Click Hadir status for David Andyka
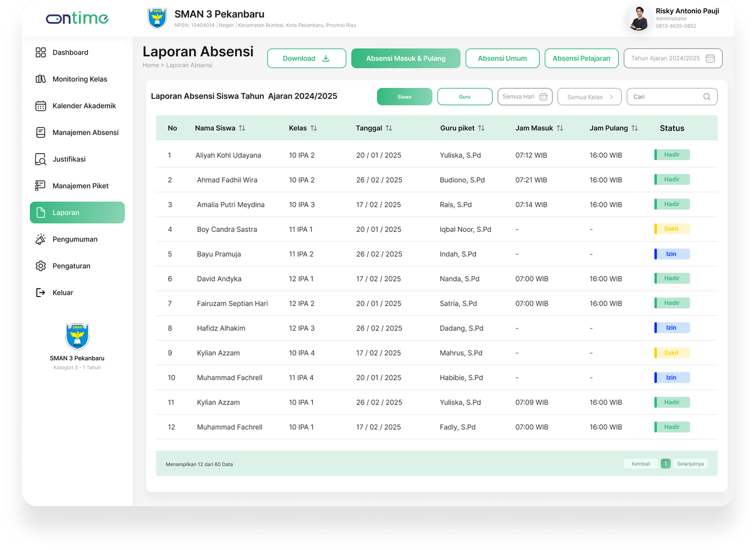 672,278
